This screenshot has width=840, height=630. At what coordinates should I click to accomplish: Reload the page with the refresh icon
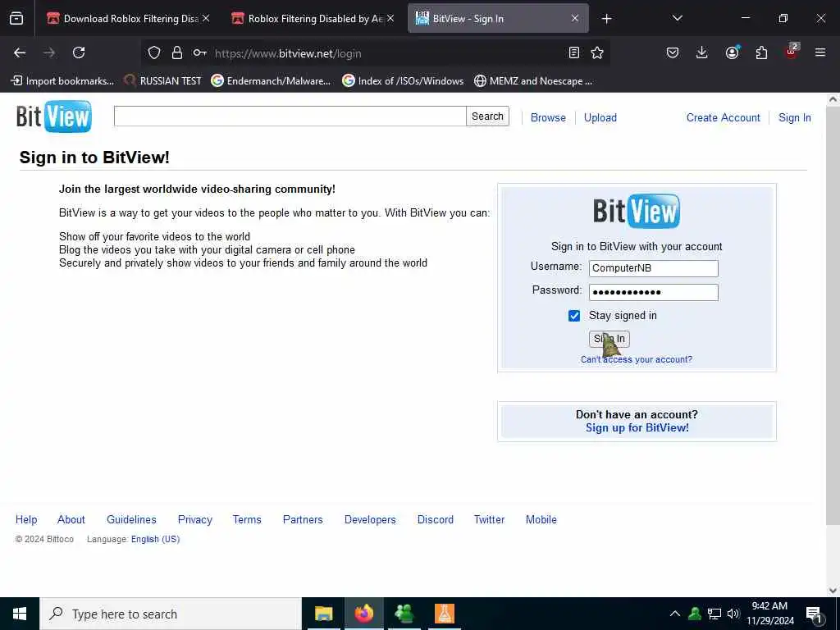[79, 52]
